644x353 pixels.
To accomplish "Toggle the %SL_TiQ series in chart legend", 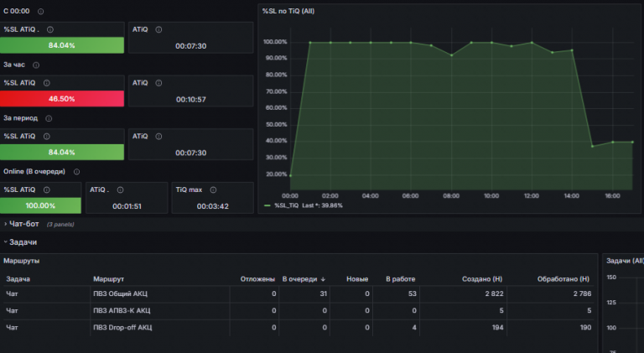I will 287,205.
